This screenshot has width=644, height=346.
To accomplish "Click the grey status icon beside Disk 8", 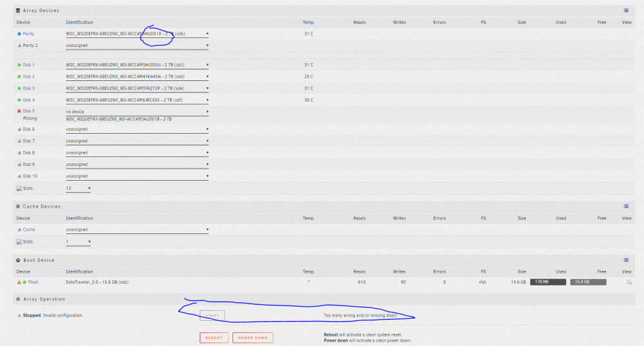I will (x=19, y=152).
